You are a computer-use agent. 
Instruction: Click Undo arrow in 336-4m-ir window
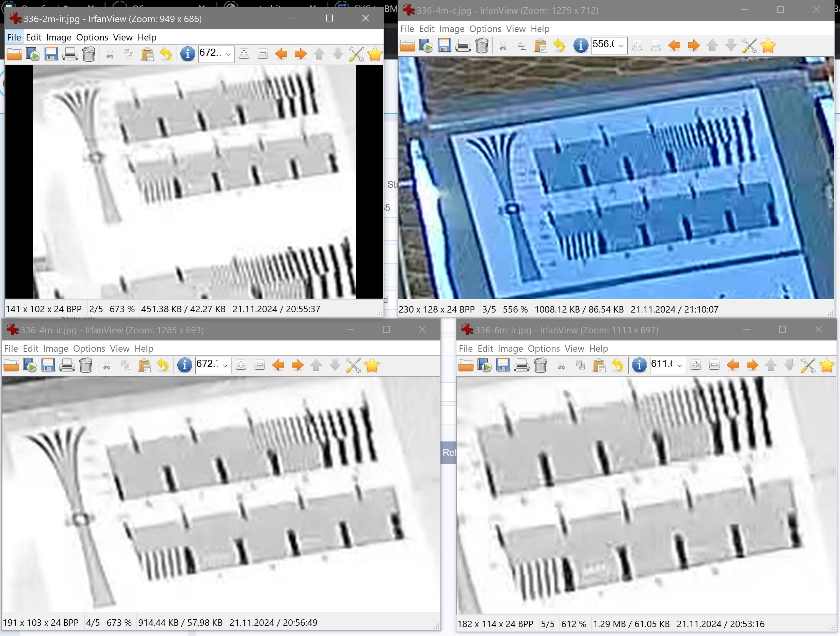163,365
